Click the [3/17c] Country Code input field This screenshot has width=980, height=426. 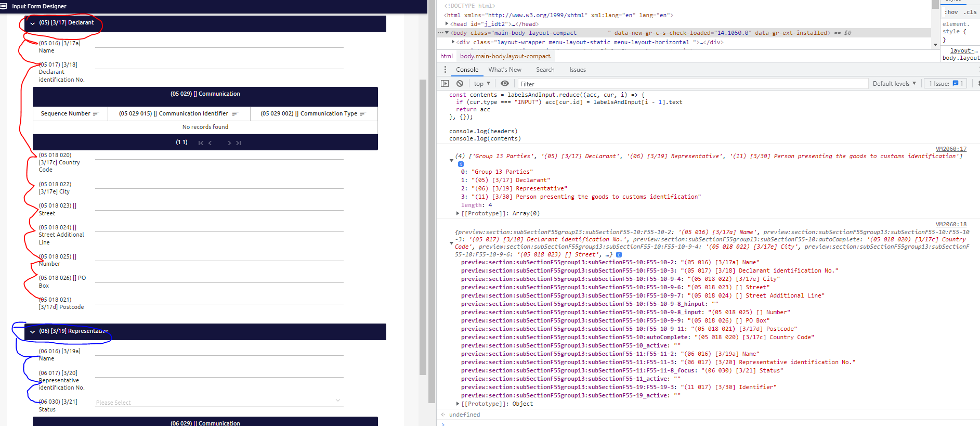tap(219, 155)
